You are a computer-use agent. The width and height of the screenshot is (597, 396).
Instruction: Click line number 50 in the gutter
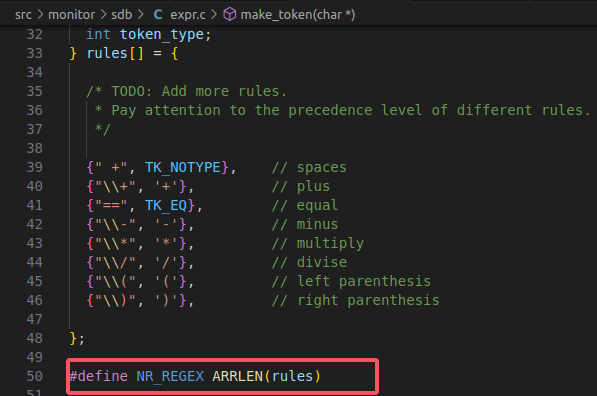coord(34,376)
